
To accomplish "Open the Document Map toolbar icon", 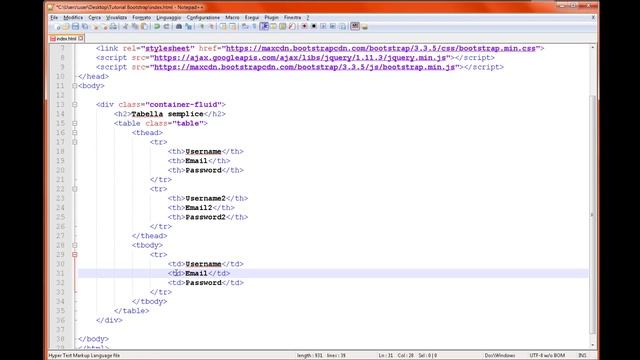I will [282, 27].
